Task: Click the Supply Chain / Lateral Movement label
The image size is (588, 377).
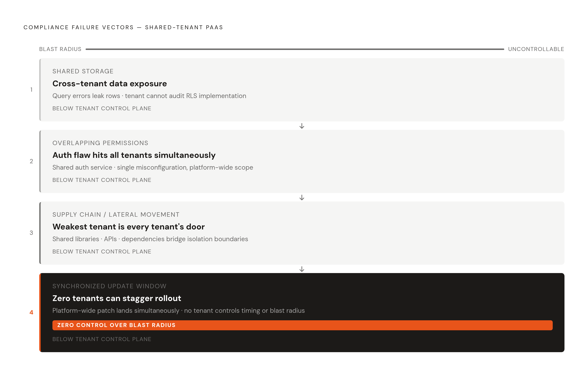Action: coord(116,214)
